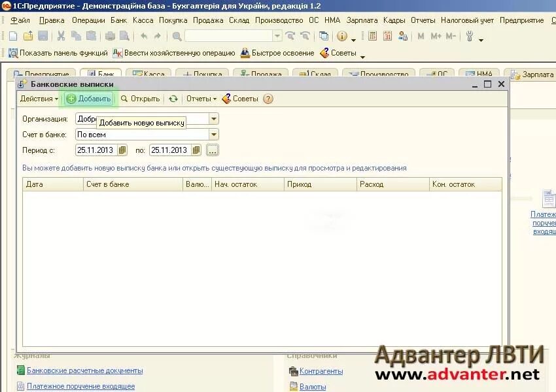The height and width of the screenshot is (392, 556).
Task: Click the Copy icon in main toolbar
Action: tap(76, 36)
